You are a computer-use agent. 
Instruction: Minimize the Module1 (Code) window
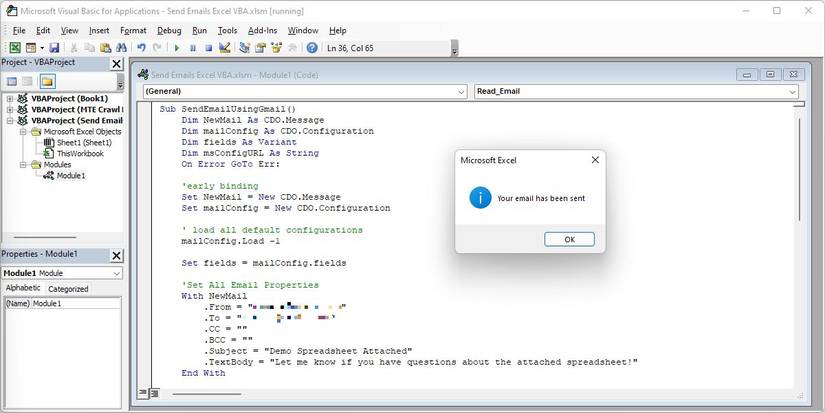747,75
